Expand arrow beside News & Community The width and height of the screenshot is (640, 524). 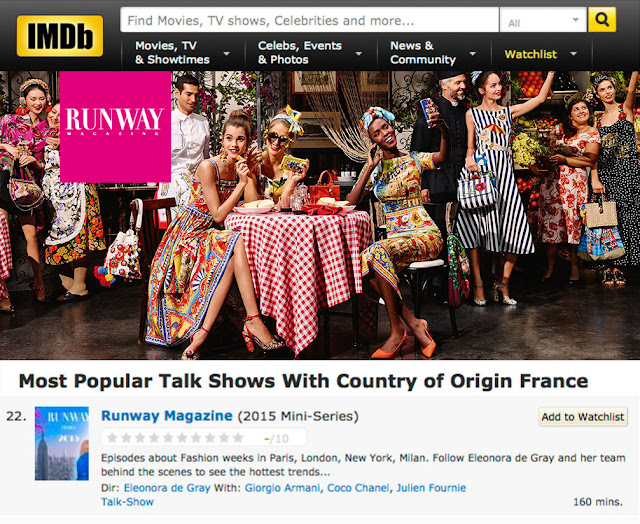coord(473,54)
